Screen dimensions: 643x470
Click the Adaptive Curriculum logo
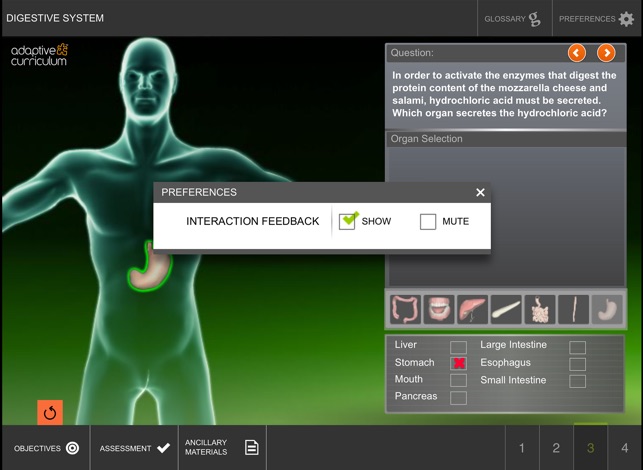coord(39,55)
